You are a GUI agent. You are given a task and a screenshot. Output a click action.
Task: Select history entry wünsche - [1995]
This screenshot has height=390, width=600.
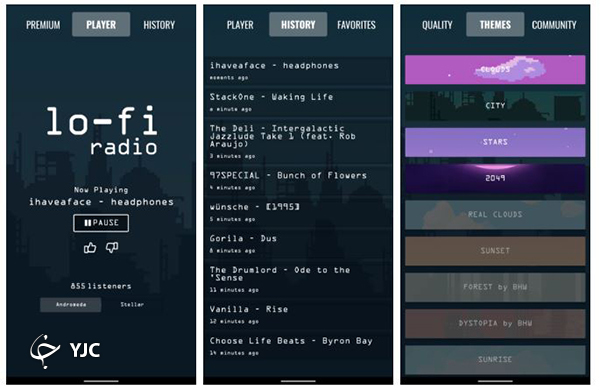pyautogui.click(x=298, y=212)
